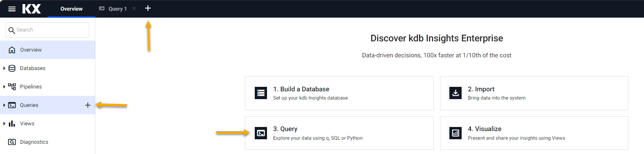Click the Queries terminal icon
This screenshot has width=644, height=154.
tap(12, 105)
